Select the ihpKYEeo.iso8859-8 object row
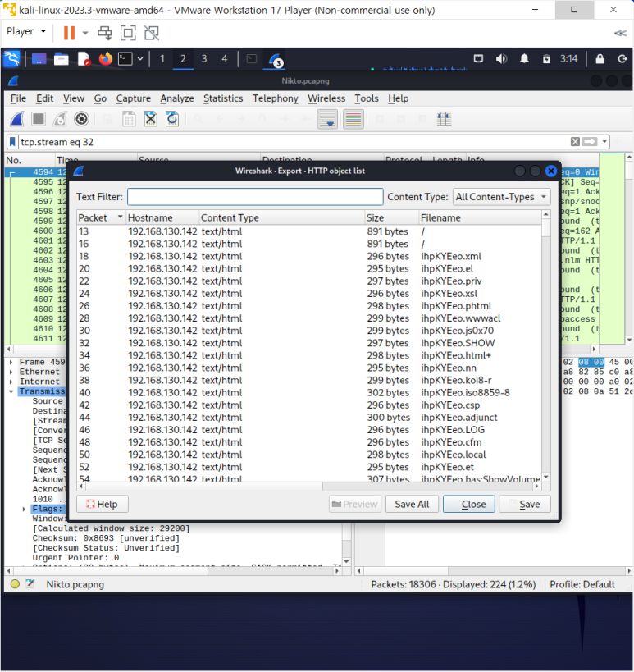Image resolution: width=634 pixels, height=672 pixels. click(309, 392)
